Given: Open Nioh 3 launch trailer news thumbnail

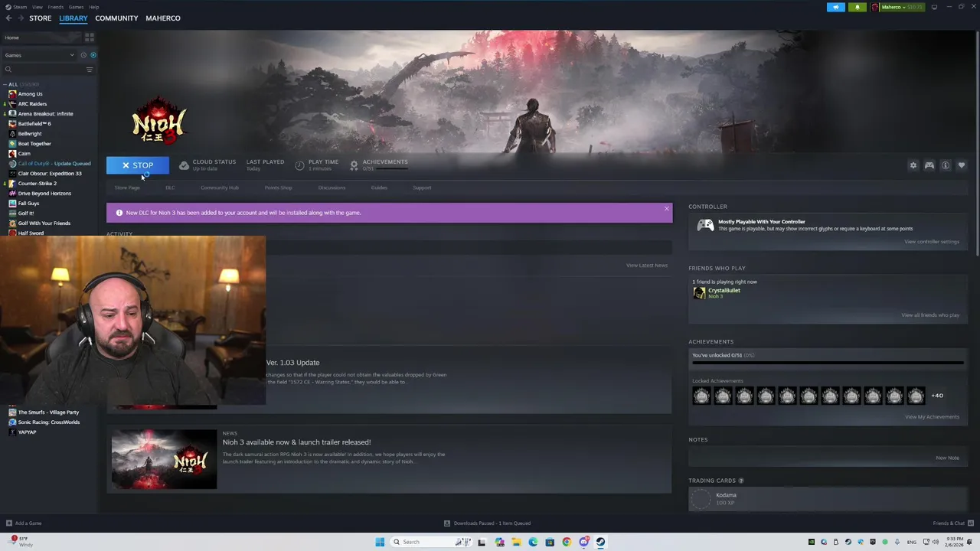Looking at the screenshot, I should (x=164, y=459).
